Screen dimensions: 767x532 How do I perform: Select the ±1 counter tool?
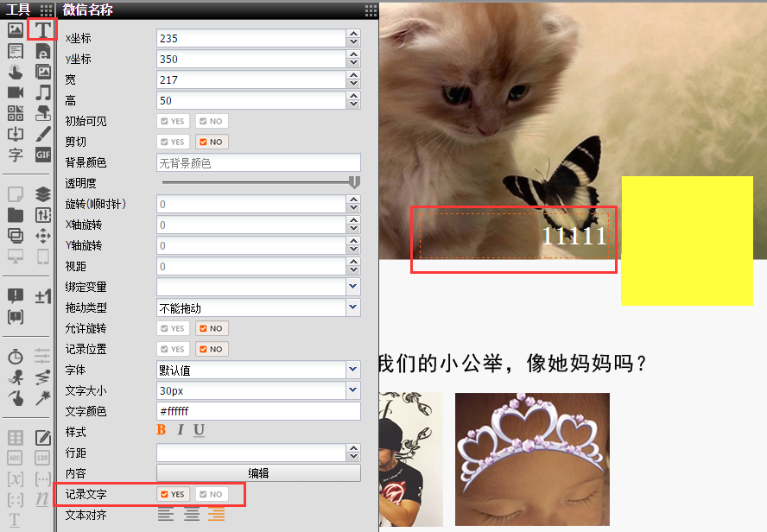pyautogui.click(x=43, y=296)
